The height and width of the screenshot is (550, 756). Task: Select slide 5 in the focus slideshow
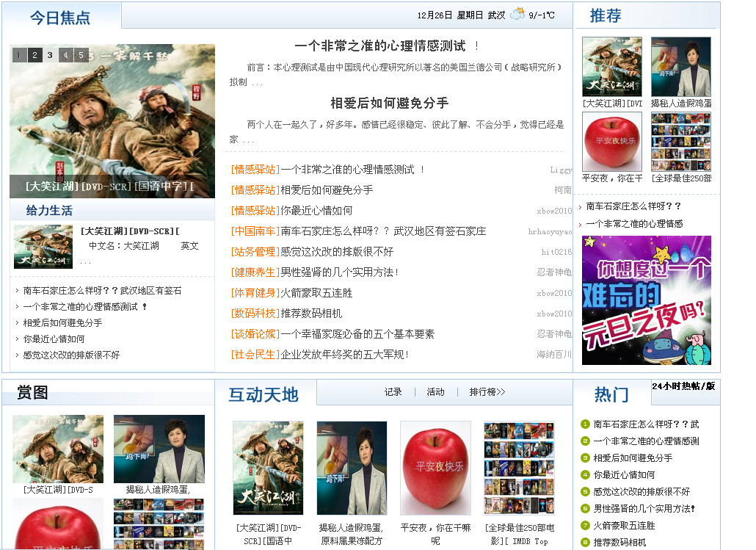[x=81, y=55]
